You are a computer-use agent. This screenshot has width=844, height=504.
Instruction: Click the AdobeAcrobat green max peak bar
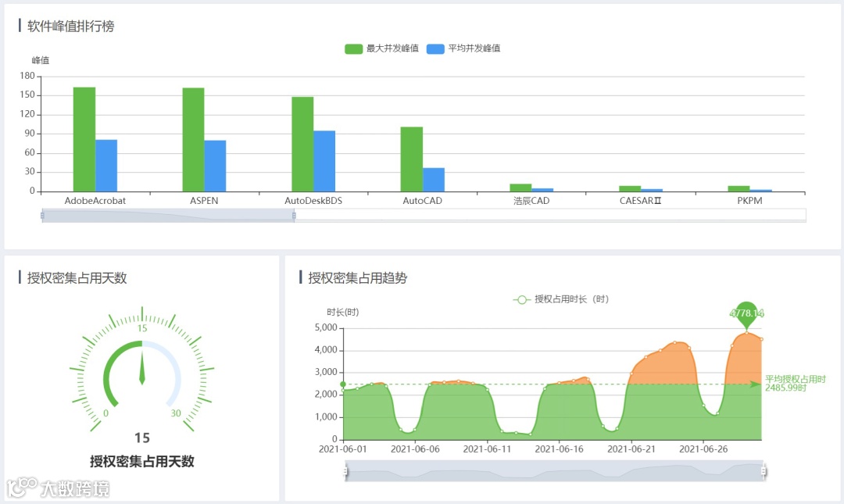tap(84, 139)
